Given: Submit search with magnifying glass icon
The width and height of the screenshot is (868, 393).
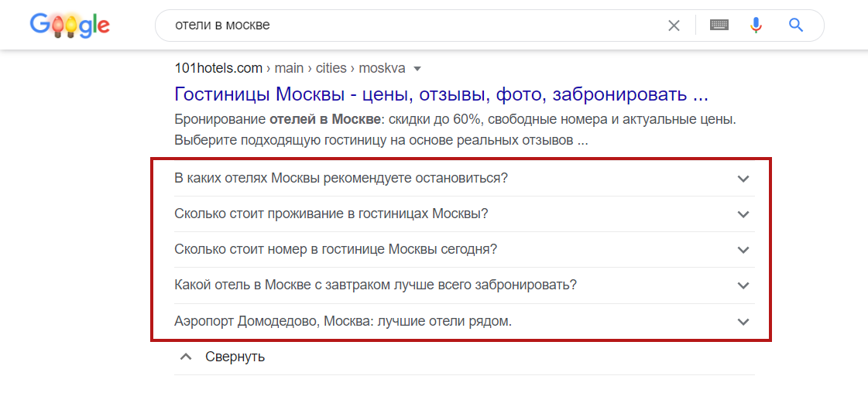Looking at the screenshot, I should (796, 26).
